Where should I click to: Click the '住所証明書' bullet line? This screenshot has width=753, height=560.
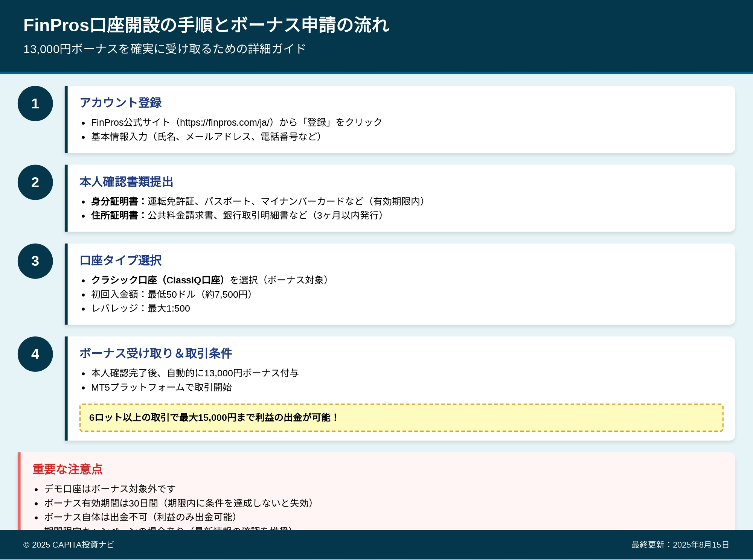click(237, 215)
